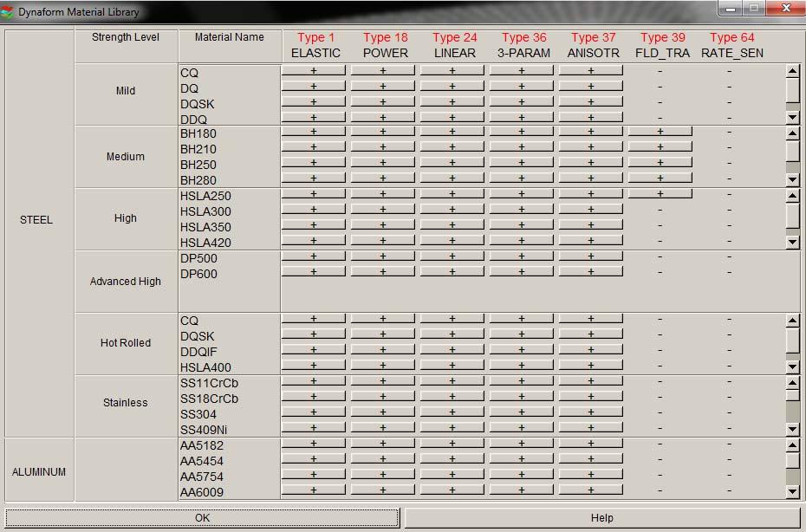Choose Type 18 POWER for Hot Rolled CQ
The image size is (806, 532).
pos(383,318)
